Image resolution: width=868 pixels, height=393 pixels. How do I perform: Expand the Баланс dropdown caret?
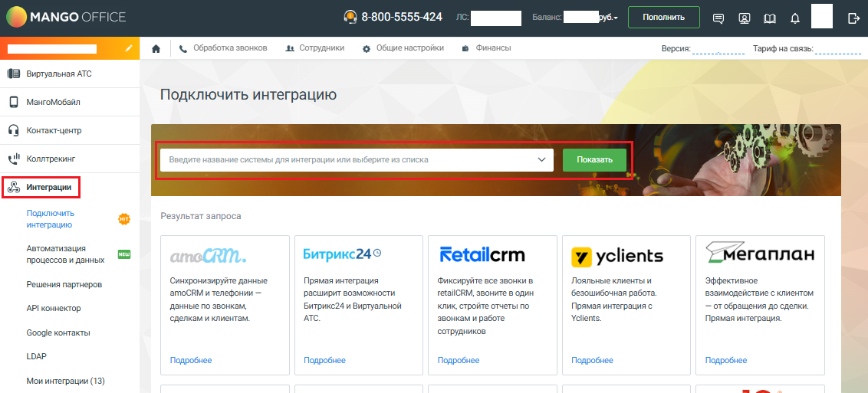click(x=616, y=18)
